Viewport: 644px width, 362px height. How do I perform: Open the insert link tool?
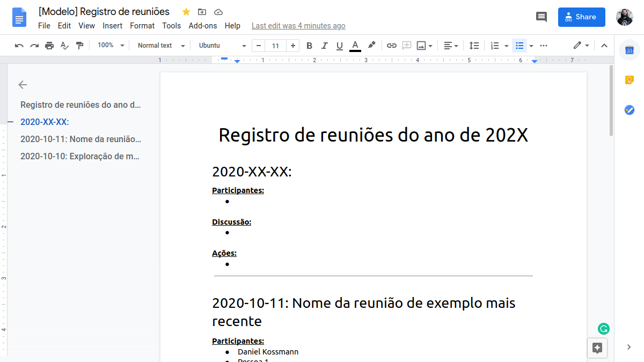tap(392, 46)
